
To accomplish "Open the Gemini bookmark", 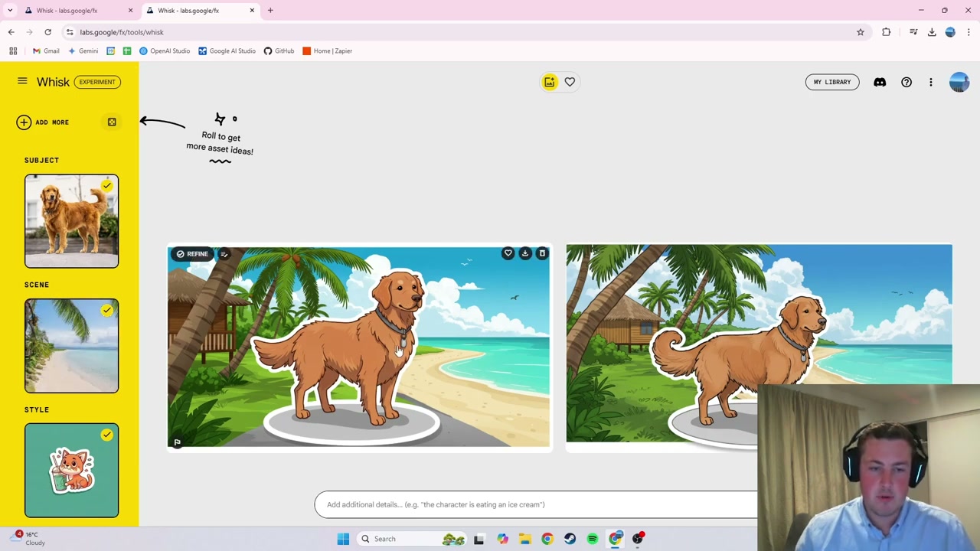I will coord(83,51).
